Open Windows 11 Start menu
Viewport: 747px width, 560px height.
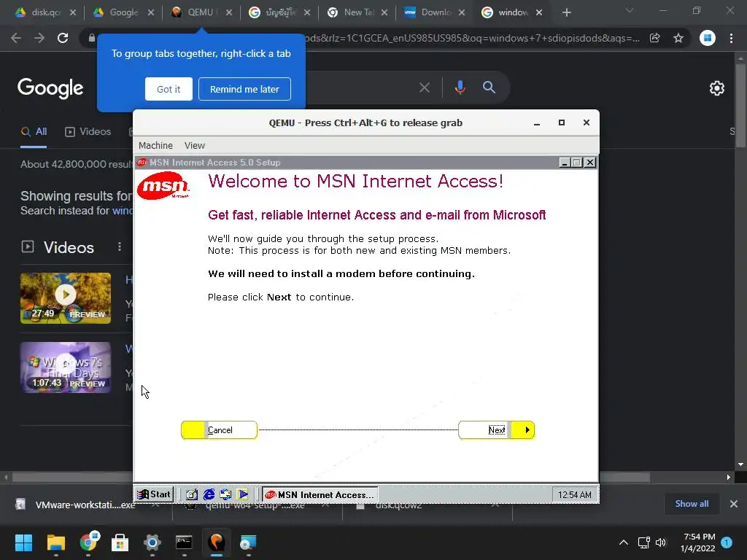pyautogui.click(x=23, y=542)
